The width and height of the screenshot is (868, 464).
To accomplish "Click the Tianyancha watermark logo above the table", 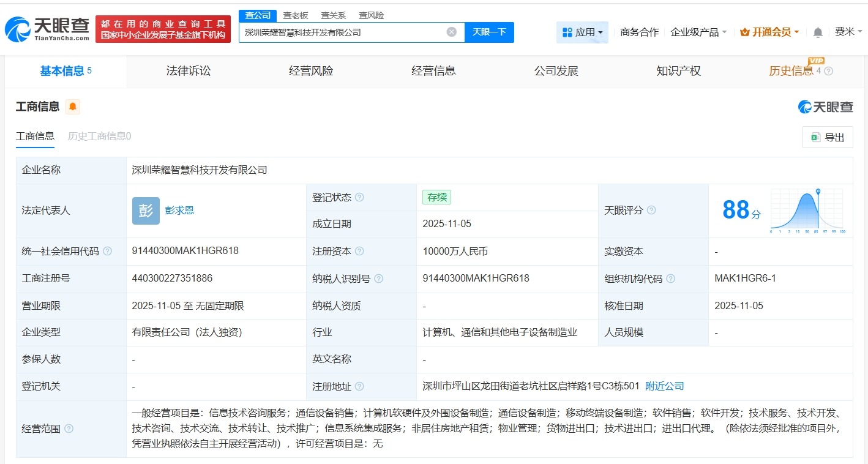I will coord(826,107).
